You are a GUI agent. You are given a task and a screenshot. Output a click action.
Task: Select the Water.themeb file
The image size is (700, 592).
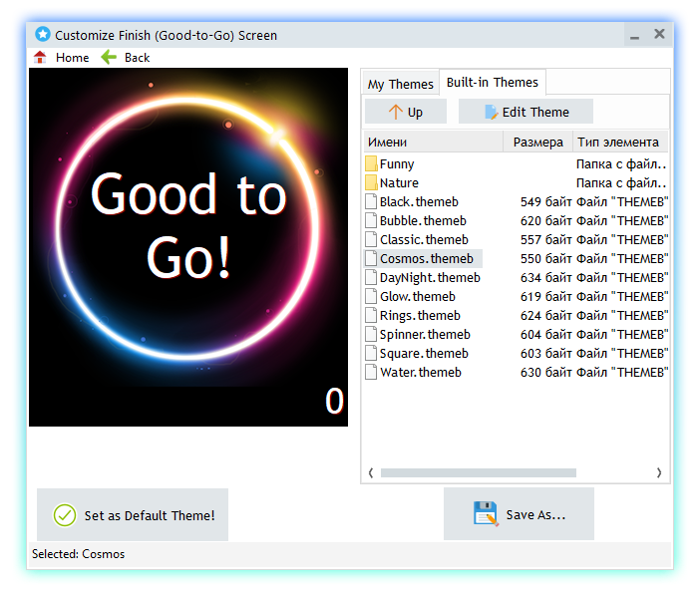(420, 372)
